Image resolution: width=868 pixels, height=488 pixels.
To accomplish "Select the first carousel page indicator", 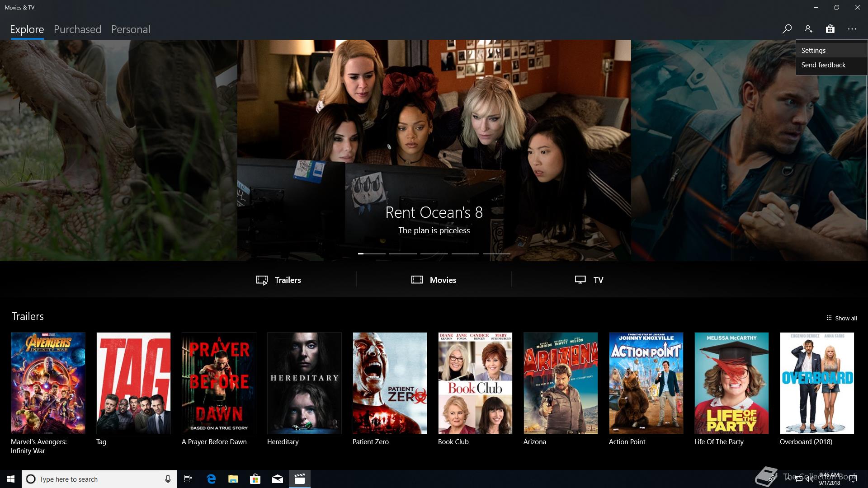I will point(372,253).
